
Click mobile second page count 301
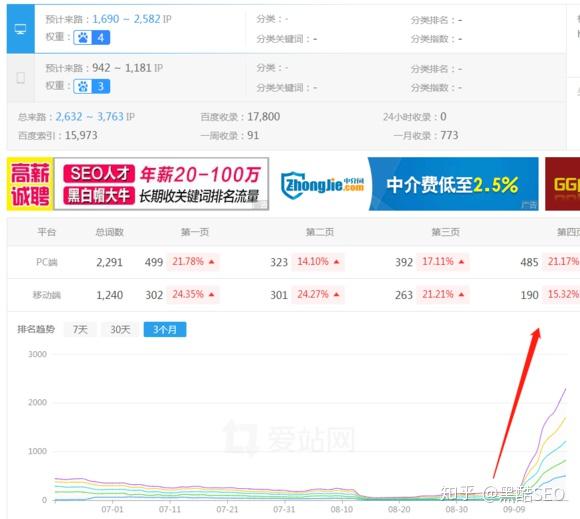point(279,295)
